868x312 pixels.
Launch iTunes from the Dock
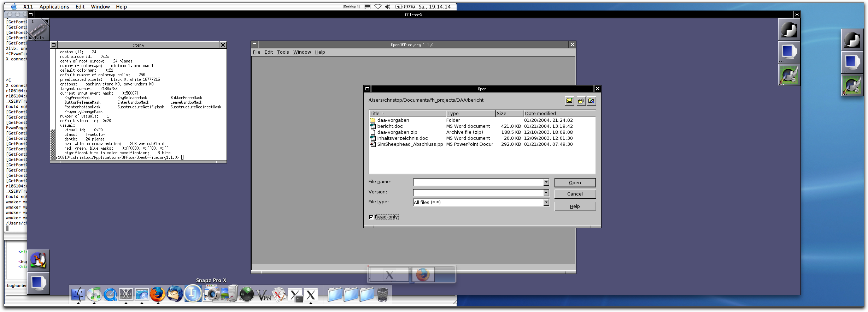tap(94, 294)
